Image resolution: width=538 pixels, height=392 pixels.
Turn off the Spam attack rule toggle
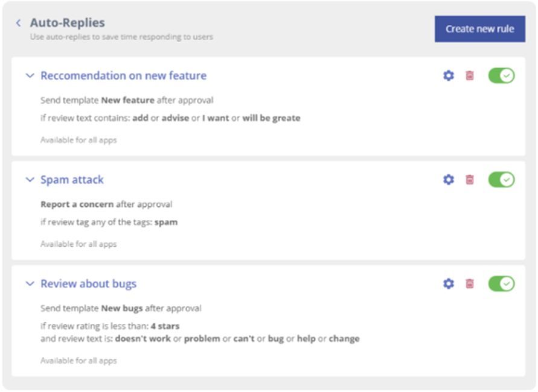coord(501,180)
